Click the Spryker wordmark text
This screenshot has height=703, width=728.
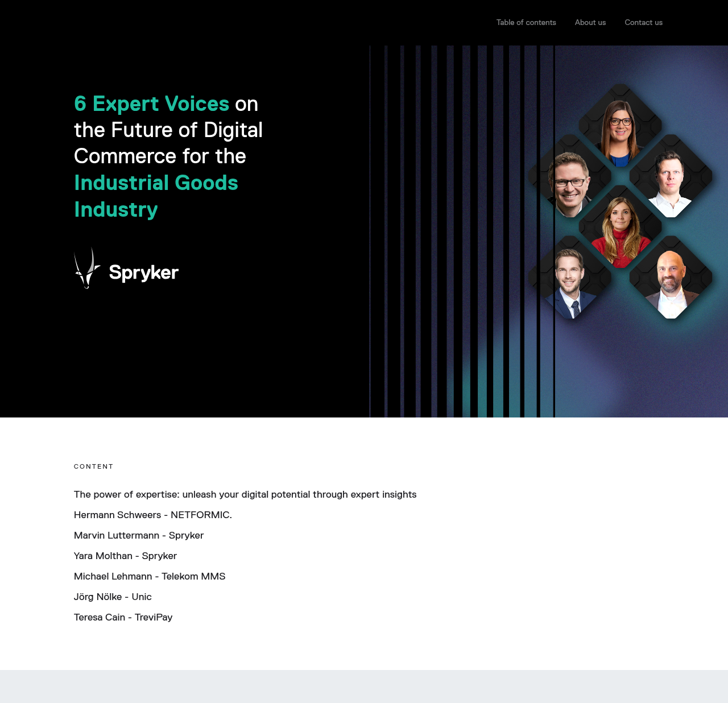143,273
